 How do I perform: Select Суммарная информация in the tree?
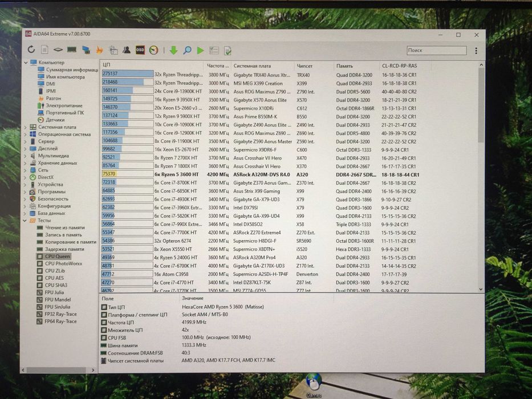pos(72,70)
